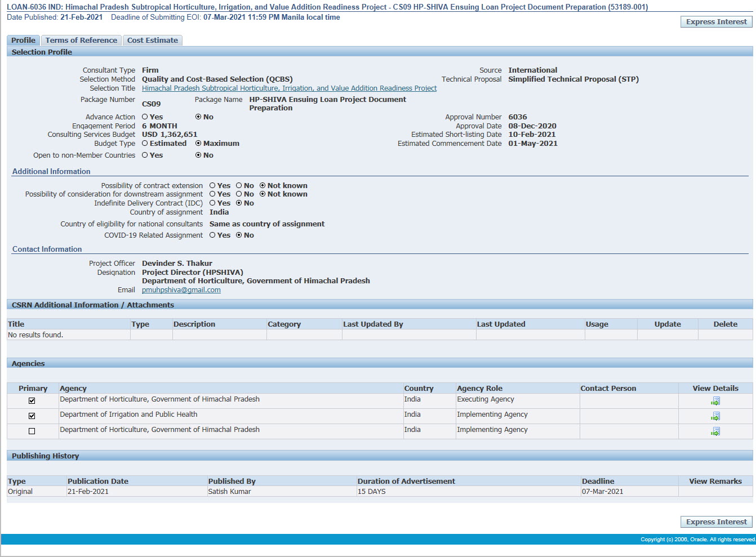The height and width of the screenshot is (557, 756).
Task: Click the top Express Interest button
Action: (717, 21)
